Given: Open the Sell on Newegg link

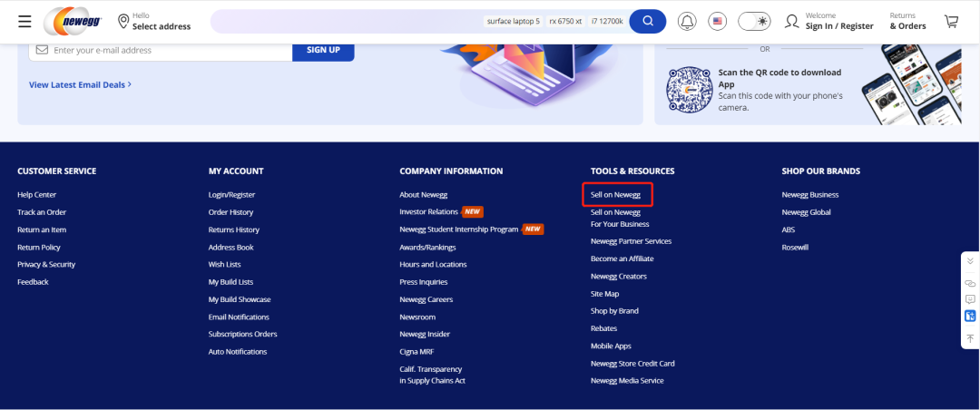Looking at the screenshot, I should [x=615, y=195].
